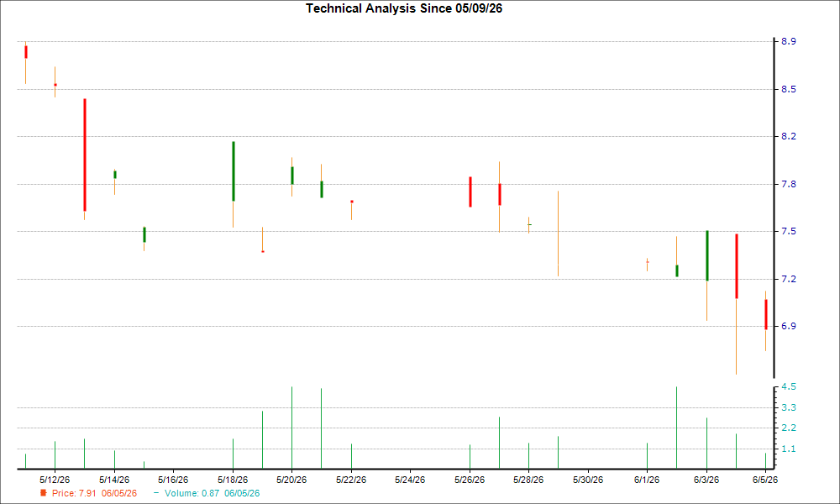Click the 5/12/26 date label
This screenshot has height=504, width=840.
point(55,480)
